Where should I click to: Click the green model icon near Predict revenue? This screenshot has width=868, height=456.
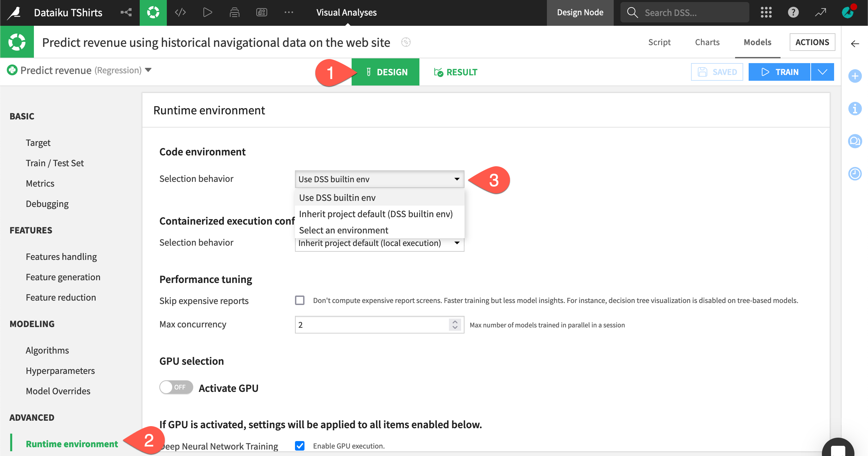pos(12,70)
